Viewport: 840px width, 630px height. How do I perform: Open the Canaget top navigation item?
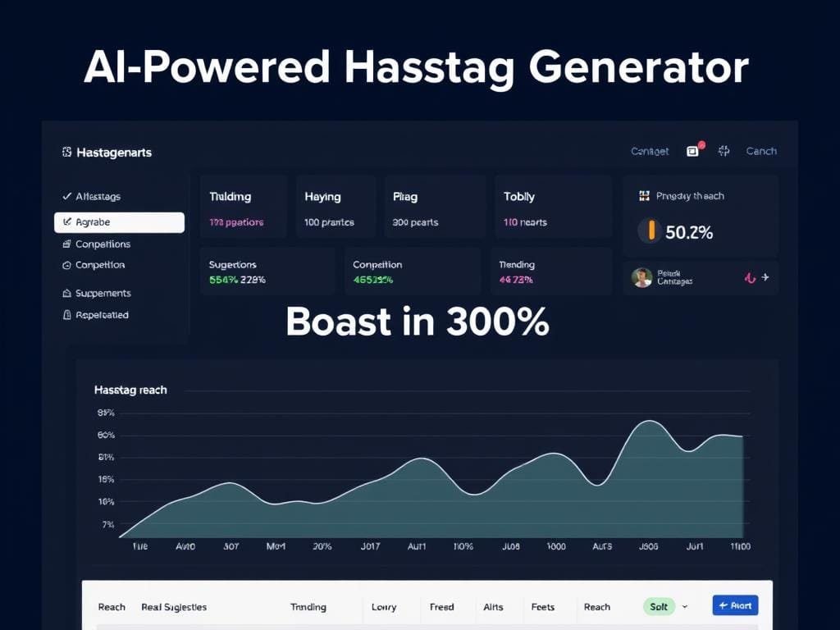click(x=650, y=151)
